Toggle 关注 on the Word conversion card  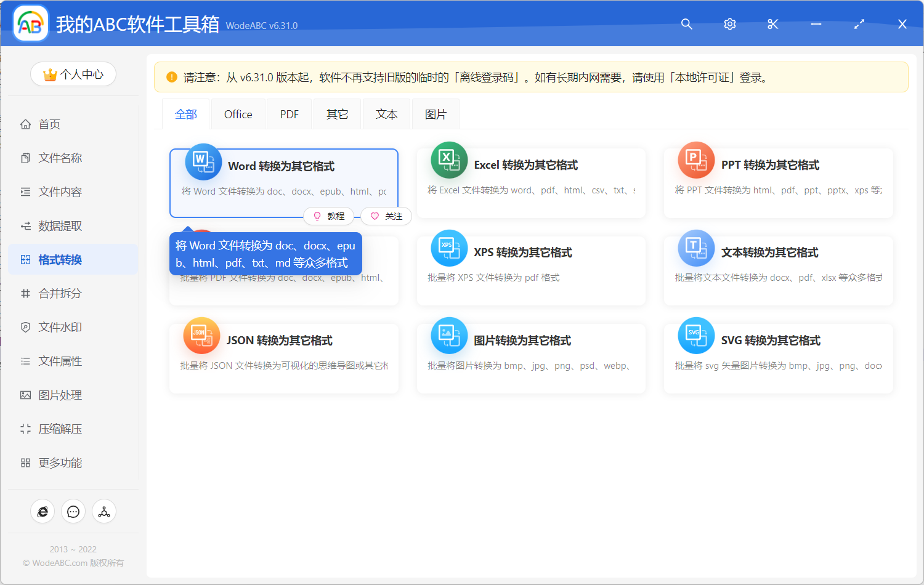click(386, 216)
